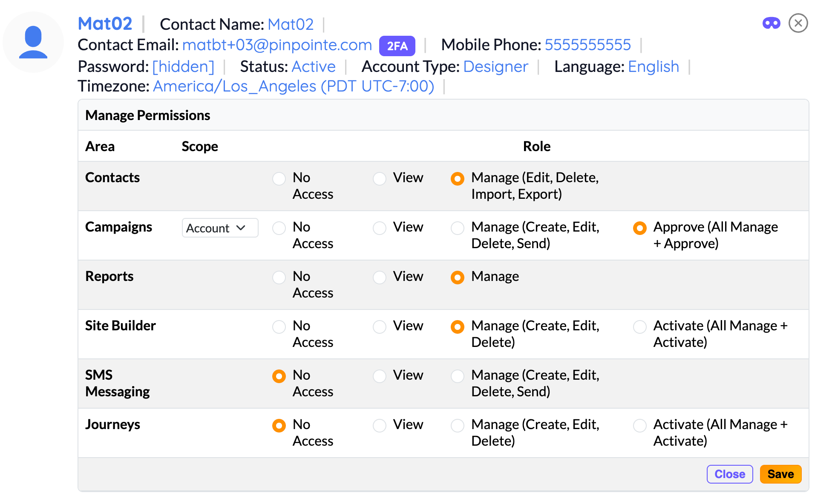Click the Save button
835x504 pixels.
coord(780,474)
